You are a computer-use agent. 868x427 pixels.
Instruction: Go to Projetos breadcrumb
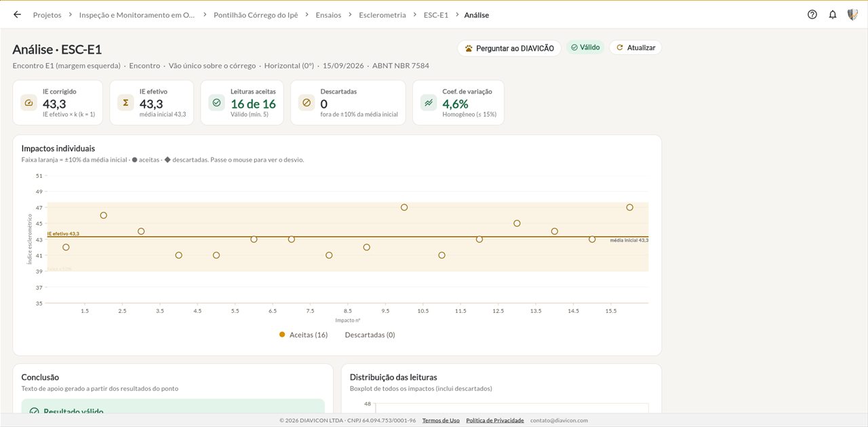point(47,14)
